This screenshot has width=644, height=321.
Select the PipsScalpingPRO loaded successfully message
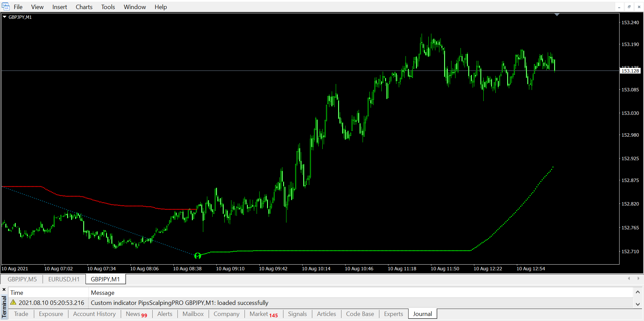[179, 303]
